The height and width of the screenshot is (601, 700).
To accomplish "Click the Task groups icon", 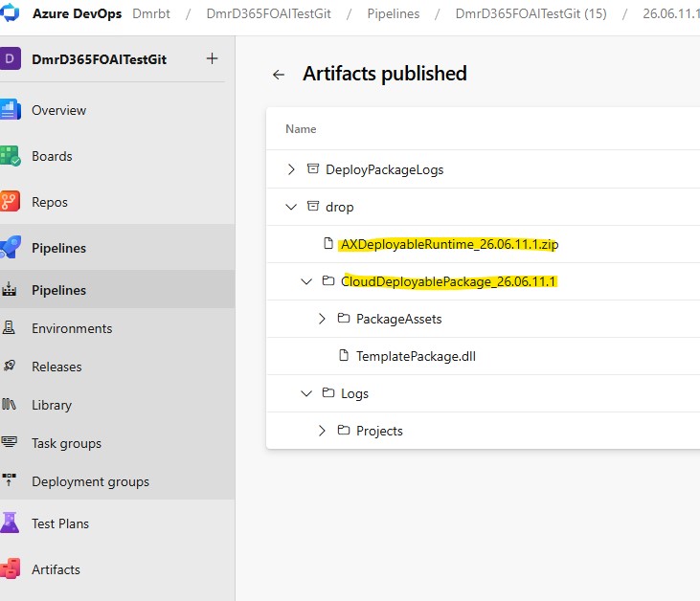I will (9, 442).
